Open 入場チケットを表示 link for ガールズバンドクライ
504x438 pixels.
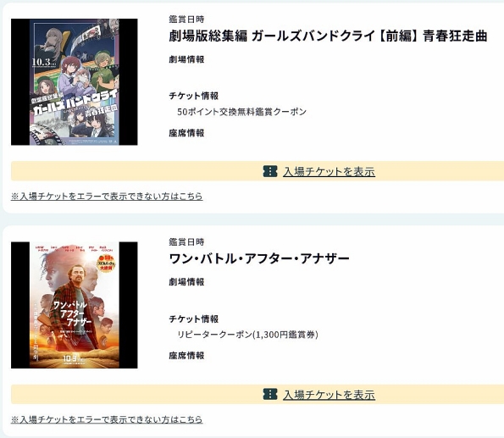[x=329, y=171]
